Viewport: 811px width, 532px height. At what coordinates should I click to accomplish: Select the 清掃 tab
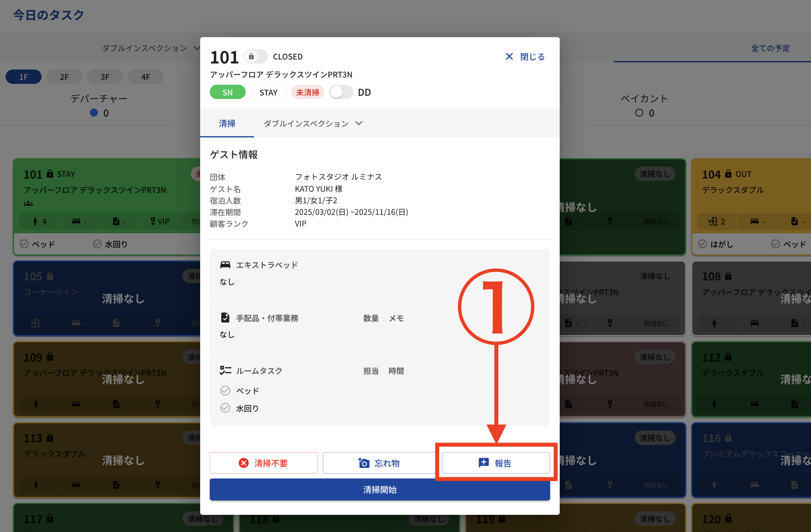(227, 123)
